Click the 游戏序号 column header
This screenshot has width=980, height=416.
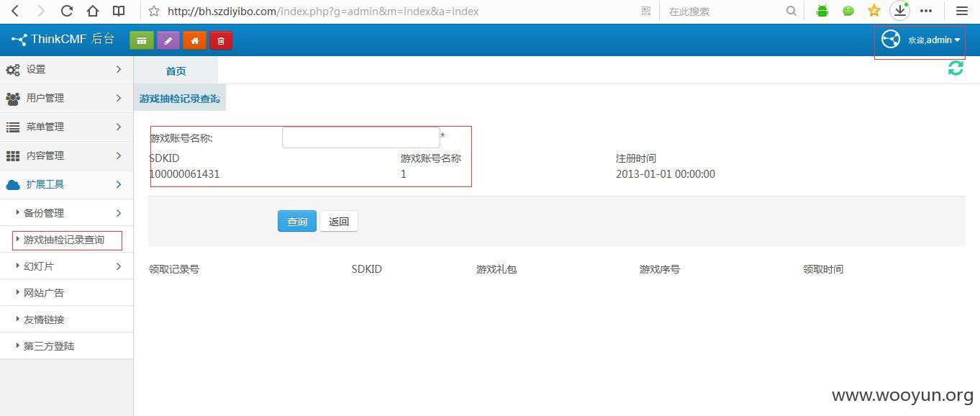click(x=660, y=269)
